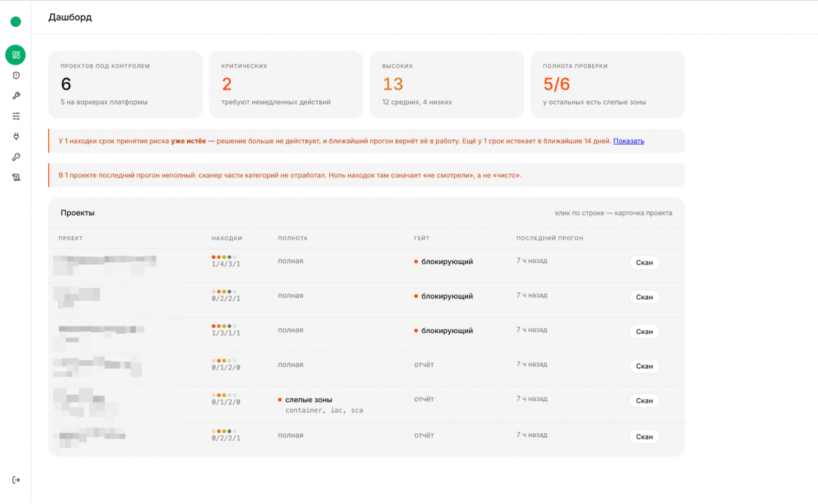Open the Полнота проверки 5/6 card
Image resolution: width=818 pixels, height=504 pixels.
point(607,84)
